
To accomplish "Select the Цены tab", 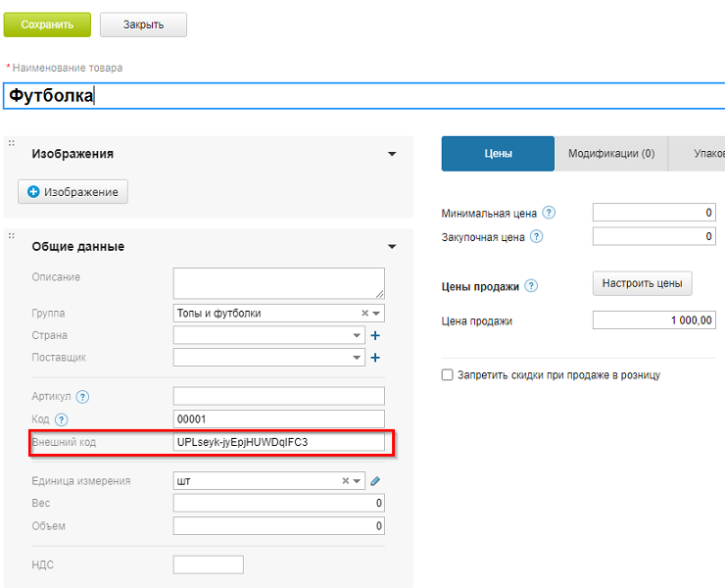I will [x=498, y=154].
